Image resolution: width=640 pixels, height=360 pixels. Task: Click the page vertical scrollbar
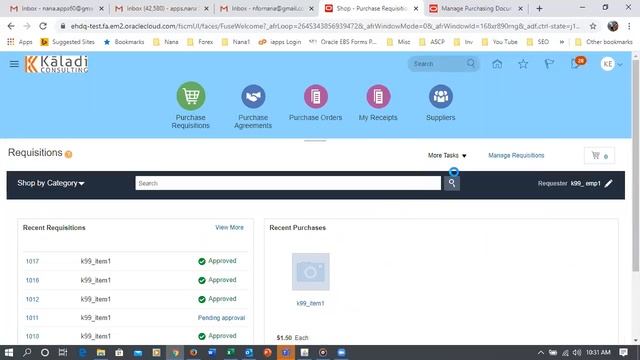pyautogui.click(x=636, y=165)
